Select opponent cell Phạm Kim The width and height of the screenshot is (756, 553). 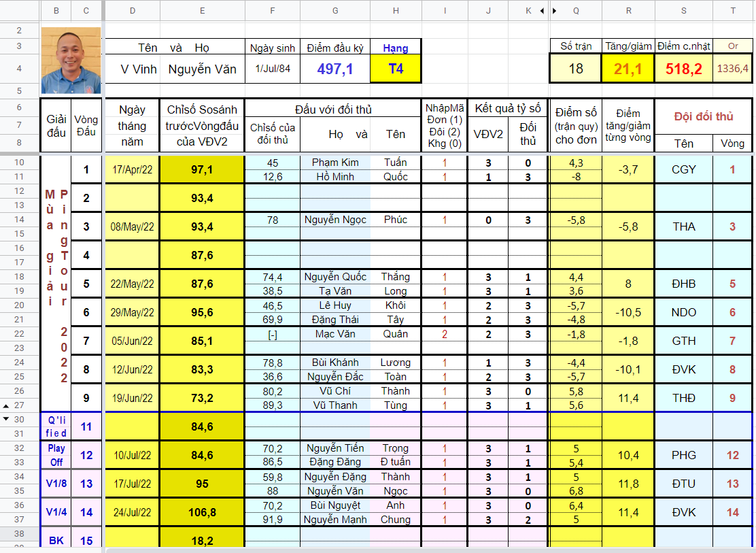coord(335,163)
